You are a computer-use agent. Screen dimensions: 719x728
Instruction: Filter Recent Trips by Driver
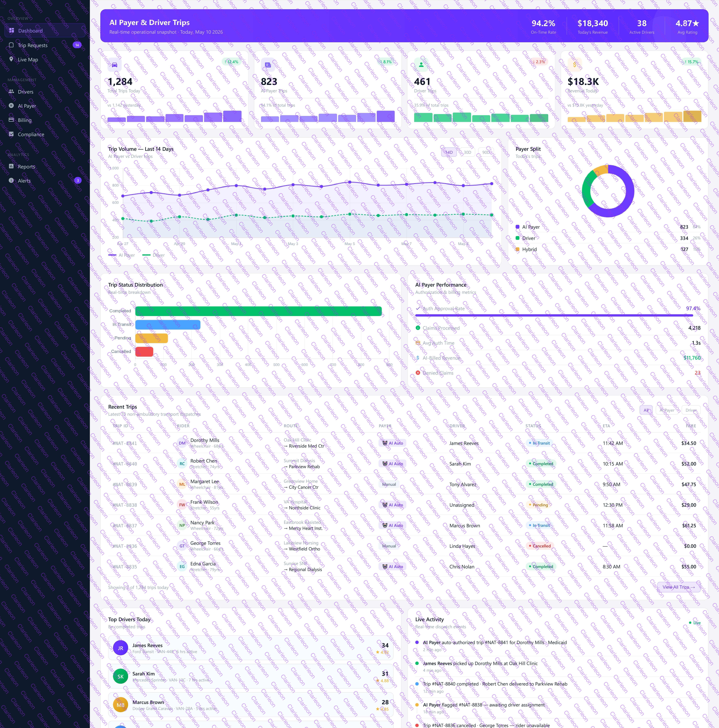click(x=691, y=410)
